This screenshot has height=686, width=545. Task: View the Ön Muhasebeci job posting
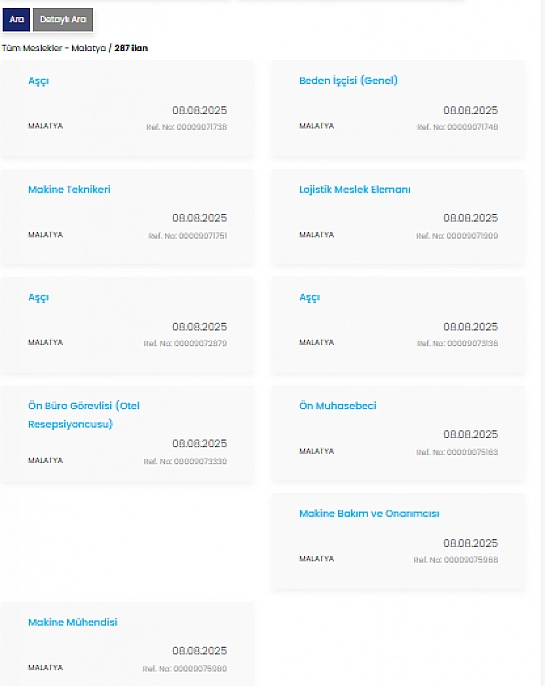(x=338, y=406)
